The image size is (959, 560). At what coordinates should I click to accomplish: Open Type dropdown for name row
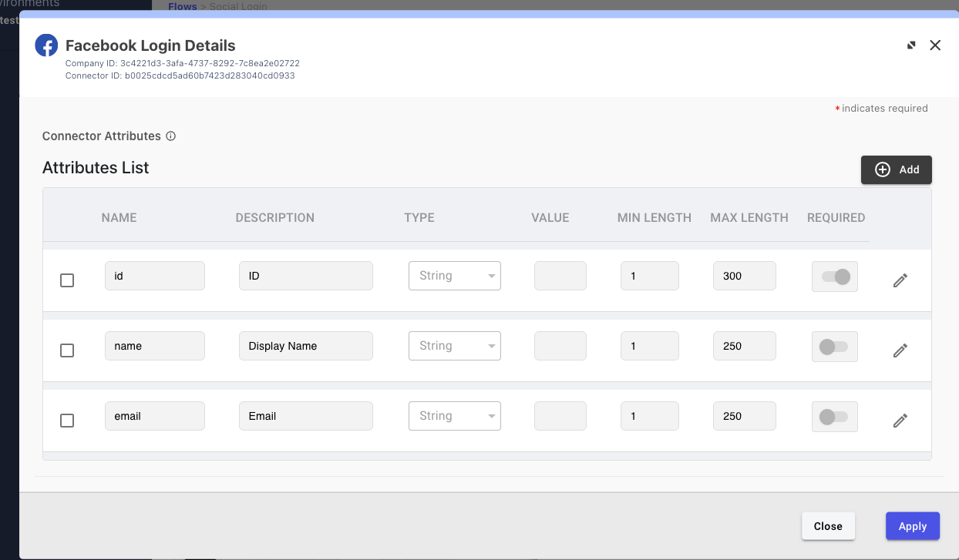(455, 346)
